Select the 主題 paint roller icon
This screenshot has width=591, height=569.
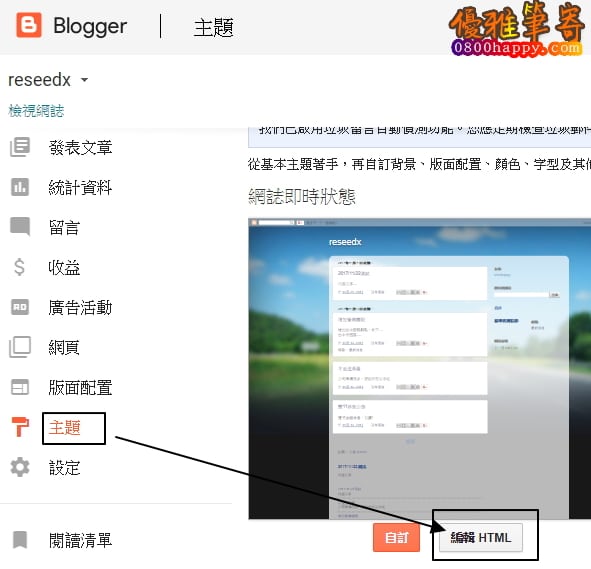(20, 427)
